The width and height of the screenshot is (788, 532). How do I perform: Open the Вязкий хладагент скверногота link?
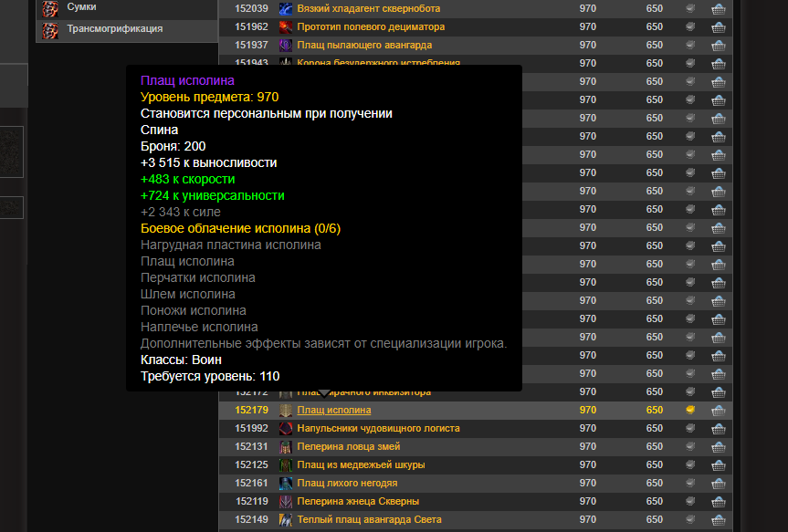coord(369,9)
